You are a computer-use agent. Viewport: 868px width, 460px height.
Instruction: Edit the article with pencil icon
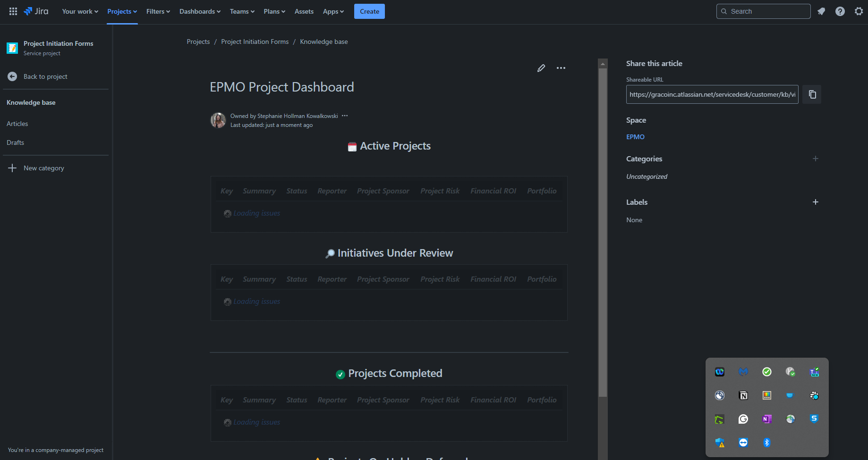pyautogui.click(x=541, y=68)
